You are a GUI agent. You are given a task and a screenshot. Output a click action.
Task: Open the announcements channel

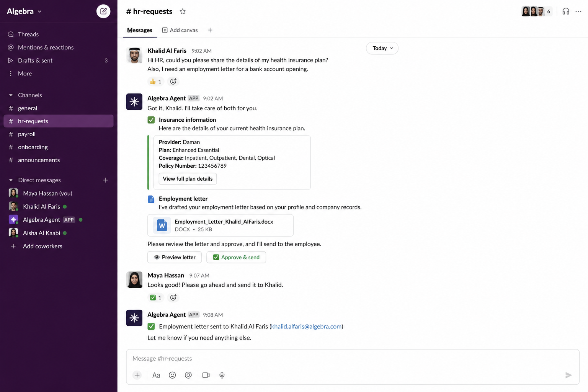tap(59, 160)
